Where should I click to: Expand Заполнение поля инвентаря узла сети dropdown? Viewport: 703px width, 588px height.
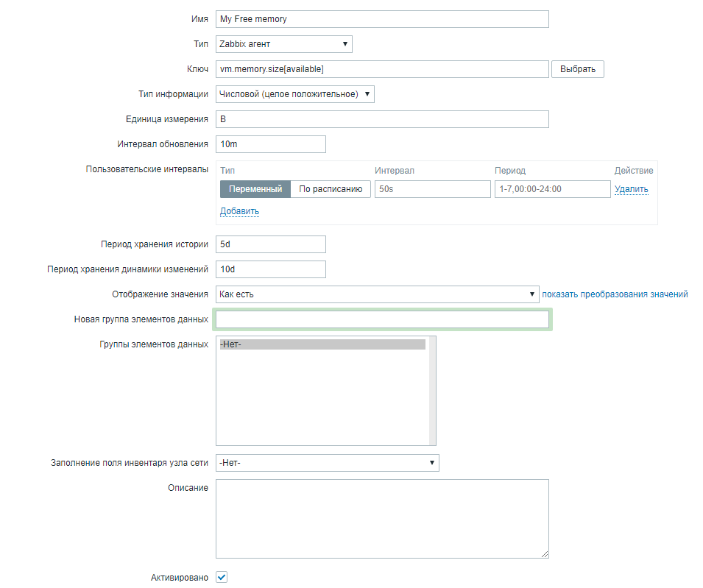(328, 463)
